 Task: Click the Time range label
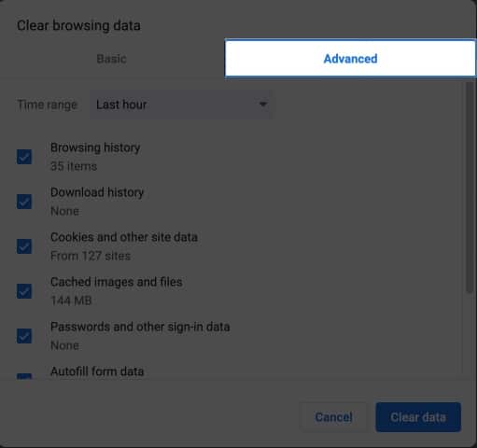[48, 105]
